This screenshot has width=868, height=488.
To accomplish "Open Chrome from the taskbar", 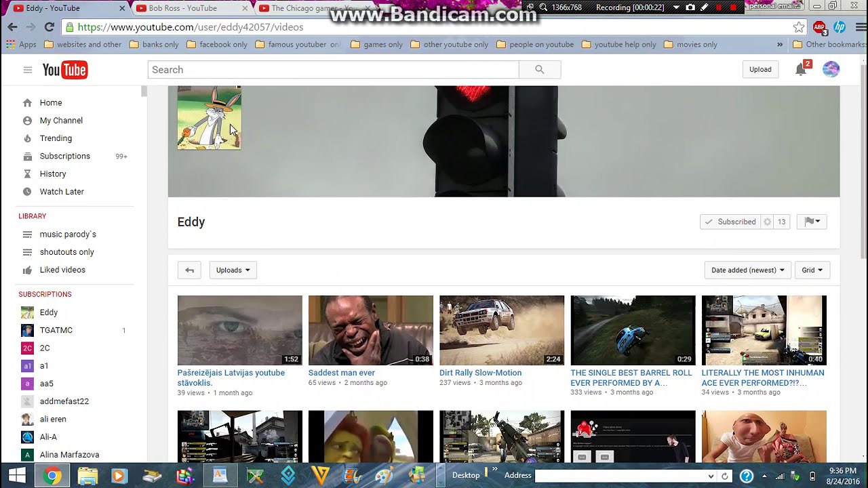I will [52, 476].
